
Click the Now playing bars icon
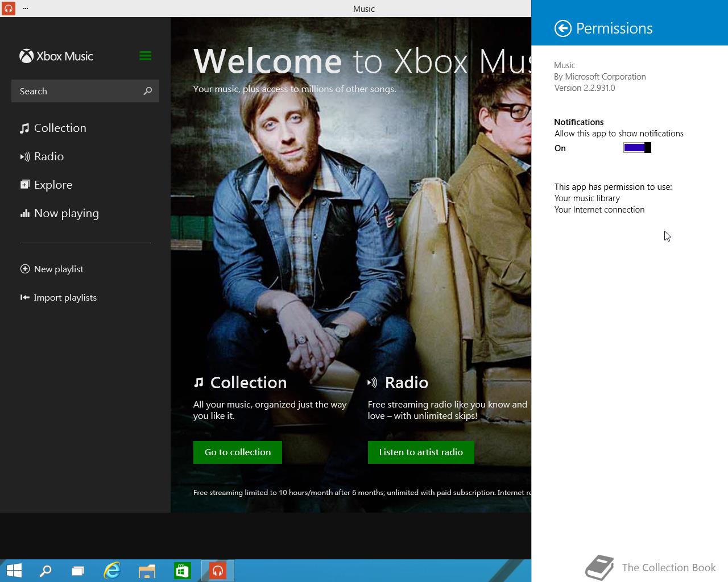(24, 214)
